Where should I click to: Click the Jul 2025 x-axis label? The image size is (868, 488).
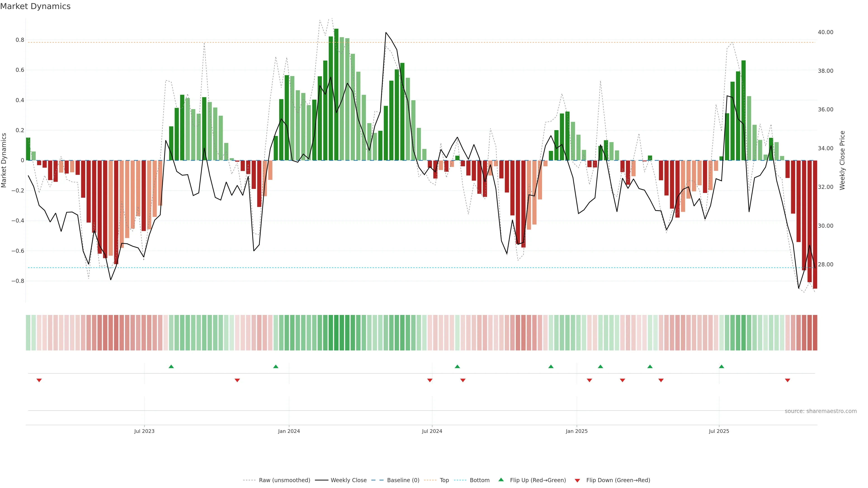(x=719, y=431)
